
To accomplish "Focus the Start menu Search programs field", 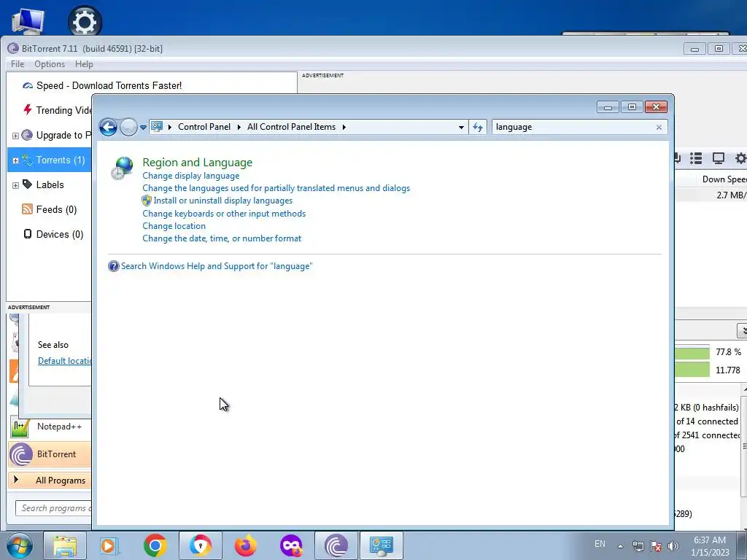I will 53,508.
